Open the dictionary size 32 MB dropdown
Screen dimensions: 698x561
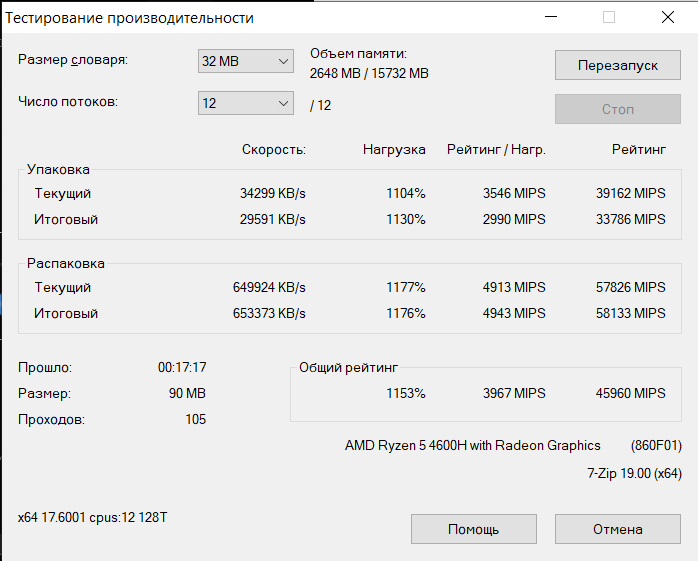(246, 61)
